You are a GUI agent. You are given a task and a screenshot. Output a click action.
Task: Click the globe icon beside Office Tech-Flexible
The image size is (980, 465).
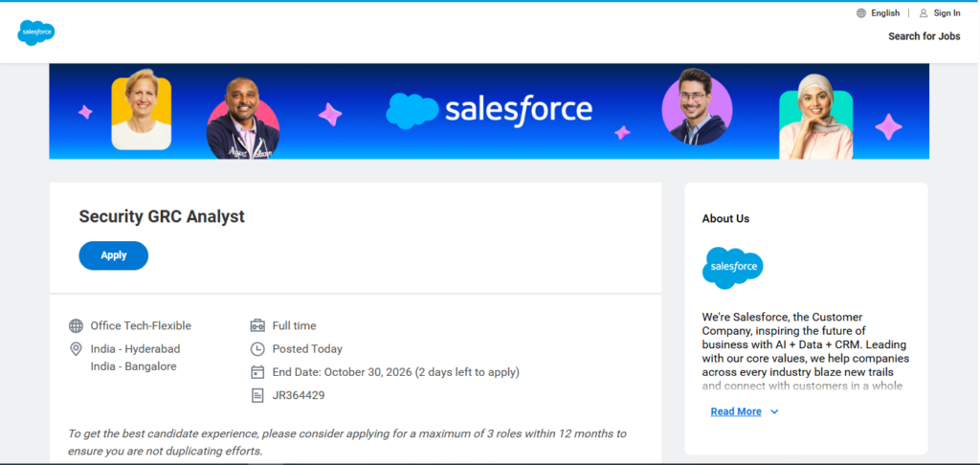click(x=76, y=325)
